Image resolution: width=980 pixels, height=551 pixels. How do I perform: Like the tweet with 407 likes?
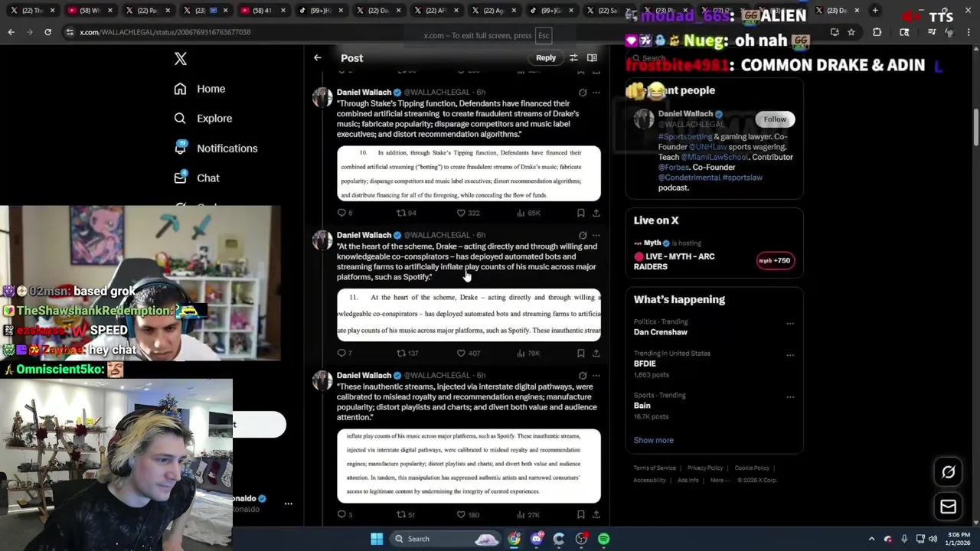pos(468,353)
